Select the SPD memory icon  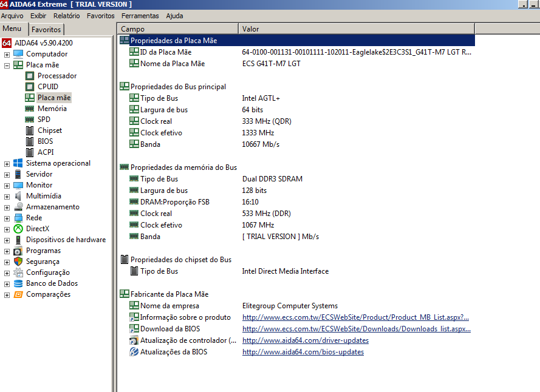(30, 120)
